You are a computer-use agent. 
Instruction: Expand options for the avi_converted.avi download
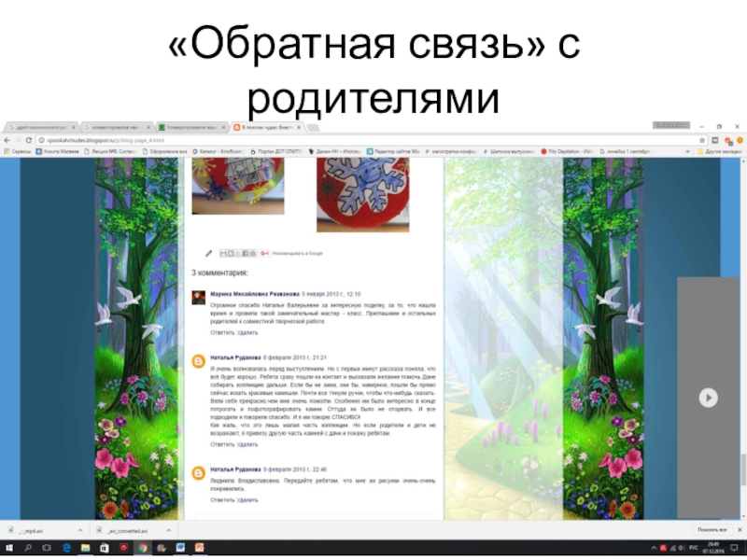169,530
